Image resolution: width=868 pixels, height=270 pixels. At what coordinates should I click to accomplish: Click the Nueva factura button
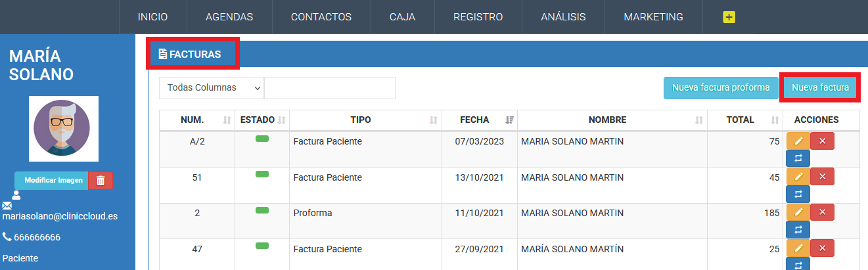(x=820, y=87)
